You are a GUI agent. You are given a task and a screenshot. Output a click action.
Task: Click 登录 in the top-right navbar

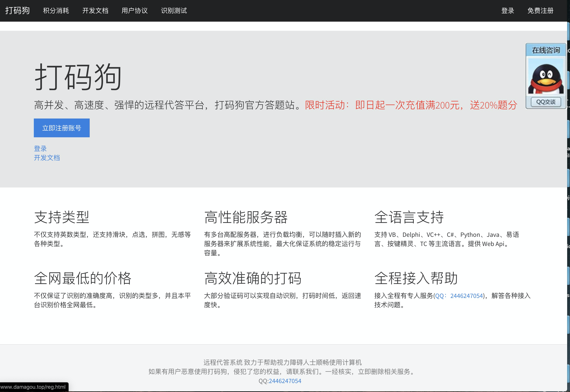[507, 10]
